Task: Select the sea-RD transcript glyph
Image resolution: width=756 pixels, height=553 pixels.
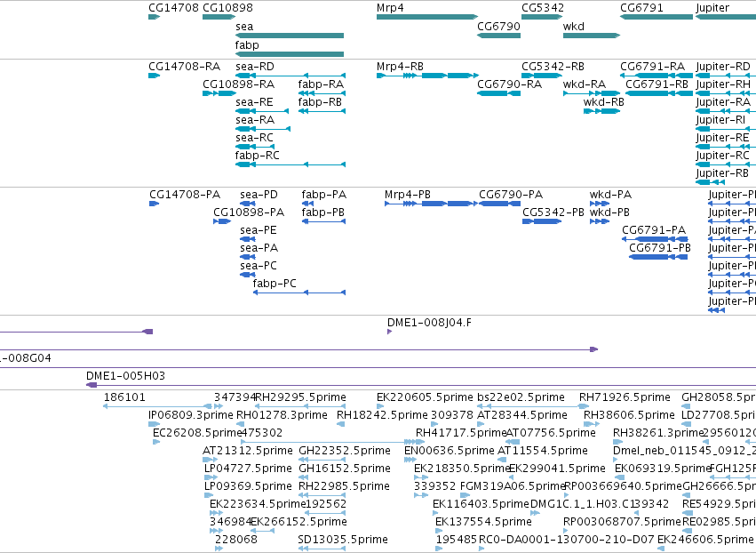Action: point(290,76)
